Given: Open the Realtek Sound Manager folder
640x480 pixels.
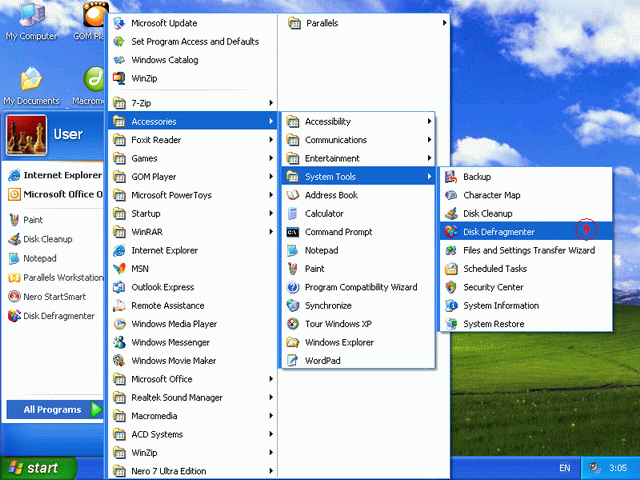Looking at the screenshot, I should click(193, 397).
